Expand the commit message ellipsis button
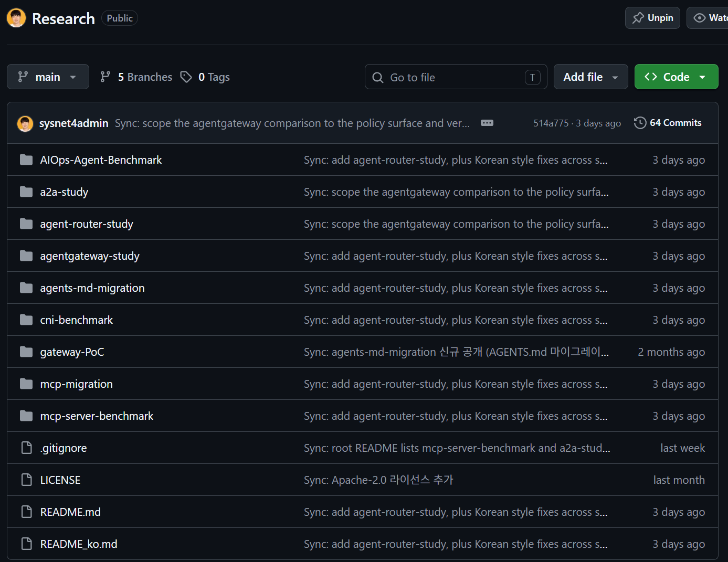 487,123
